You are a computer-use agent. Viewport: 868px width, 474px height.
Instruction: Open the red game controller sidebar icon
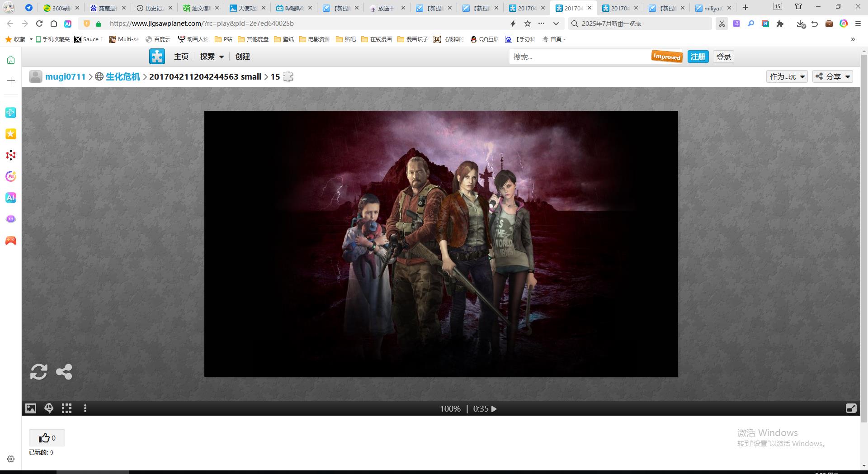pyautogui.click(x=11, y=241)
